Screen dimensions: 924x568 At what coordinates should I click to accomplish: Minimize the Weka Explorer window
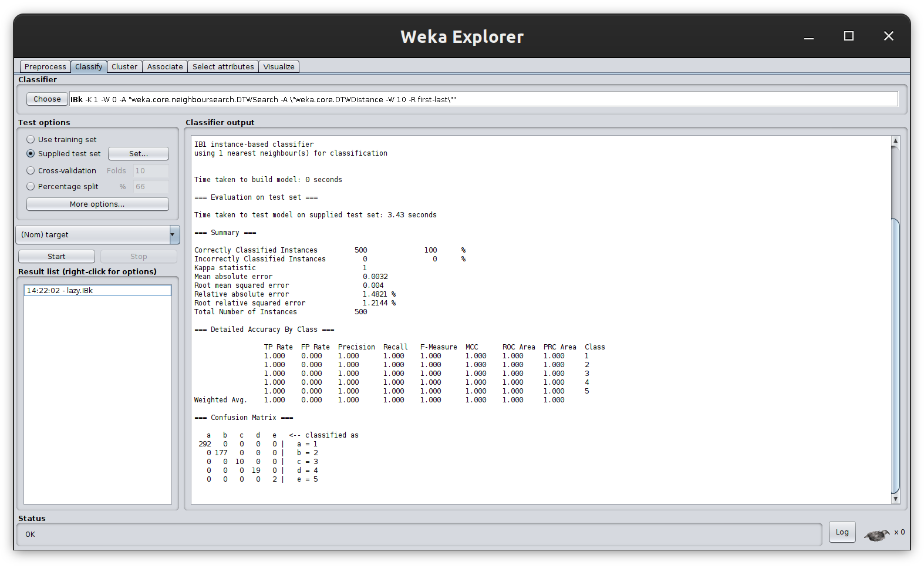(x=809, y=36)
